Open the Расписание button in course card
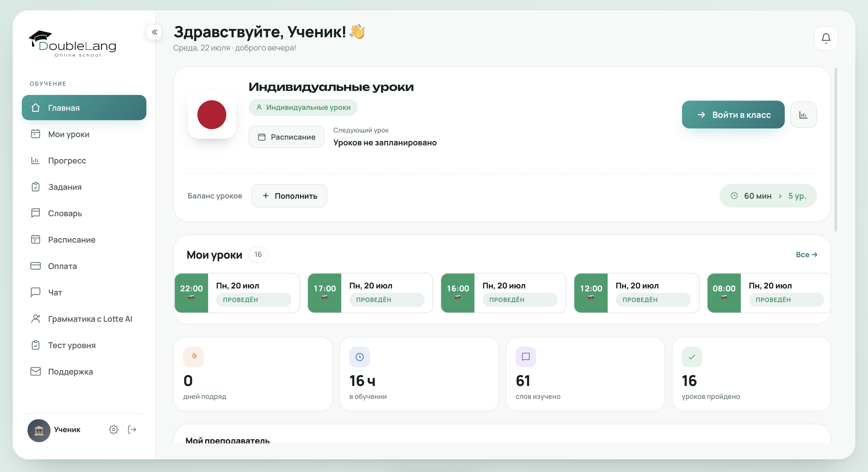 pos(286,137)
